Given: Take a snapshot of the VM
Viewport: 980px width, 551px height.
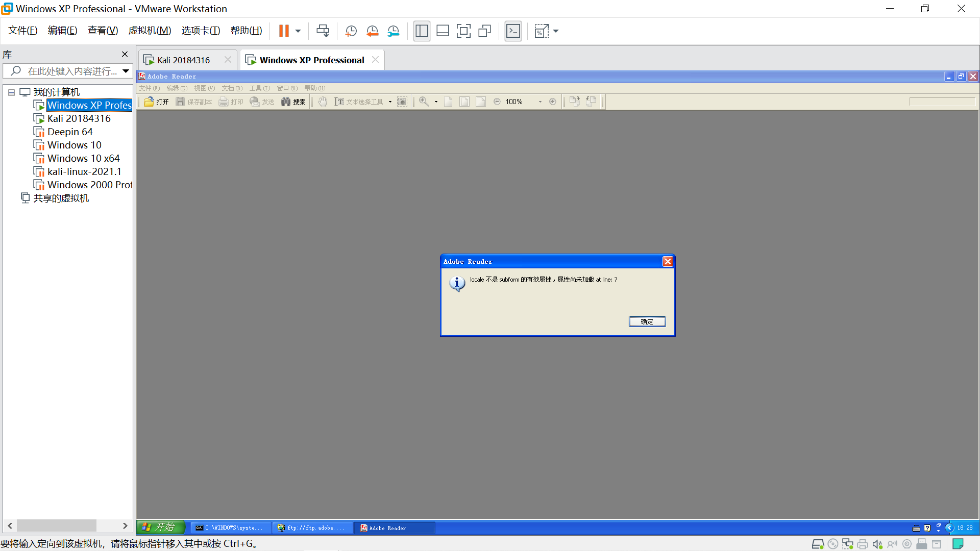Looking at the screenshot, I should pyautogui.click(x=351, y=31).
